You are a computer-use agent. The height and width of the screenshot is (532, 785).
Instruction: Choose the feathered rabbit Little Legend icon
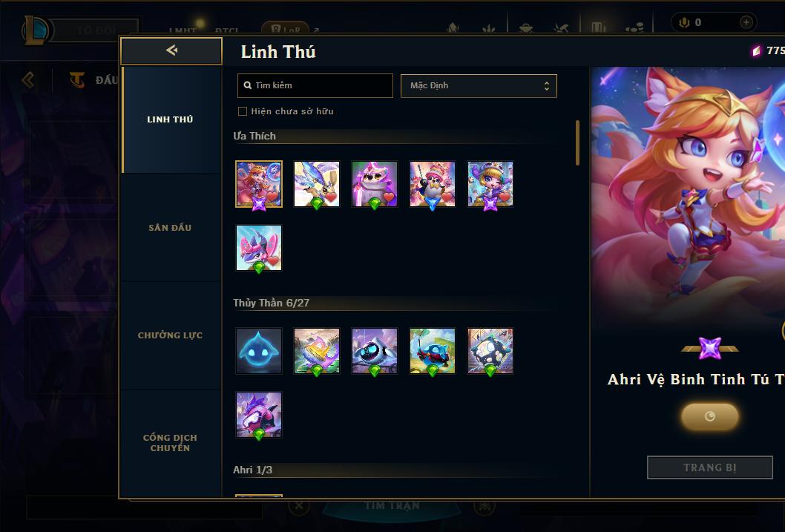[x=316, y=184]
